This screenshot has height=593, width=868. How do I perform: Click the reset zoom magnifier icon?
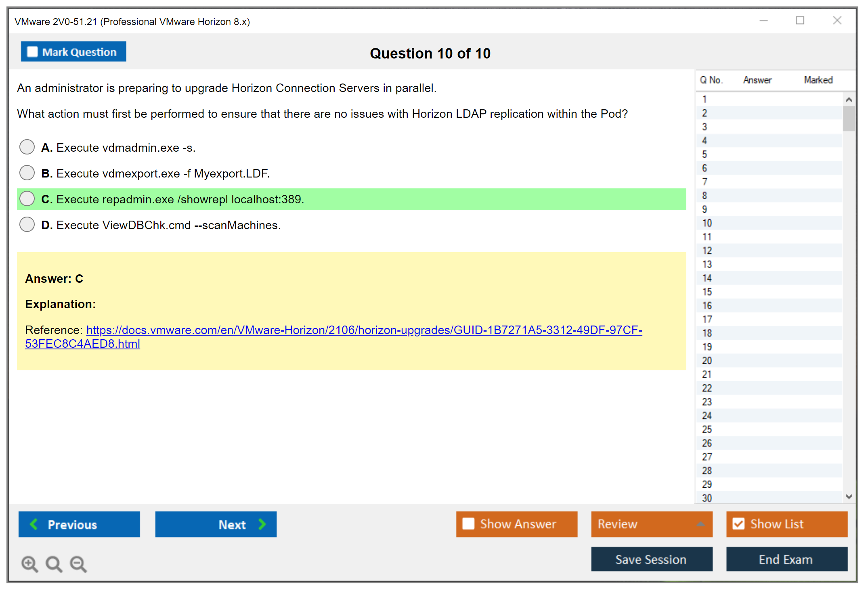pyautogui.click(x=54, y=564)
